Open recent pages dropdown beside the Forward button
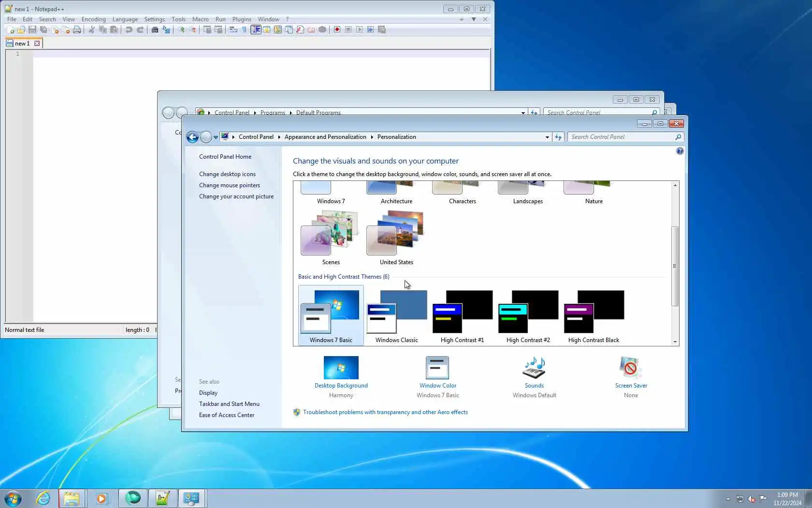This screenshot has width=812, height=508. coord(216,137)
